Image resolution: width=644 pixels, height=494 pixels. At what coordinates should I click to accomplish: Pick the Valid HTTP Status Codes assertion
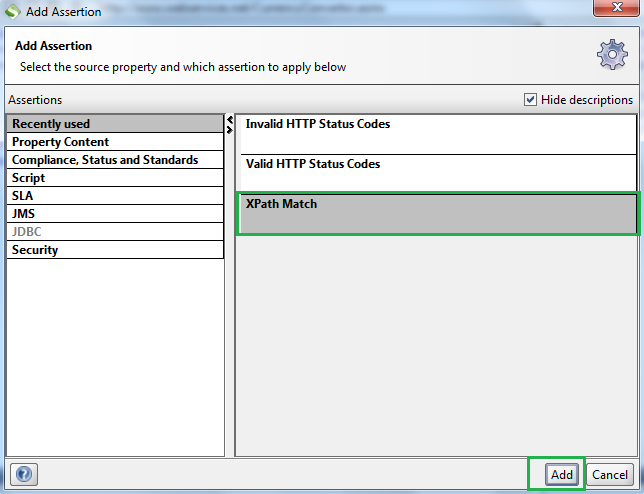pos(436,173)
